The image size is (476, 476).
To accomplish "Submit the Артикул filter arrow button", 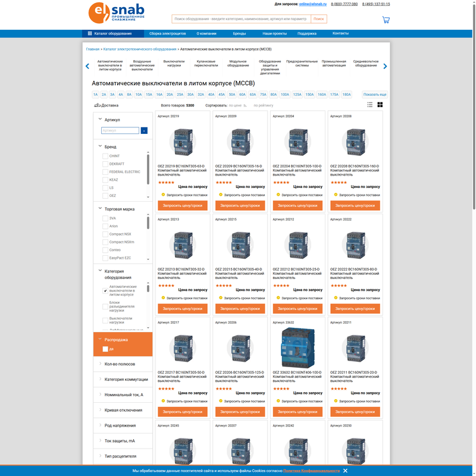I will coord(144,130).
